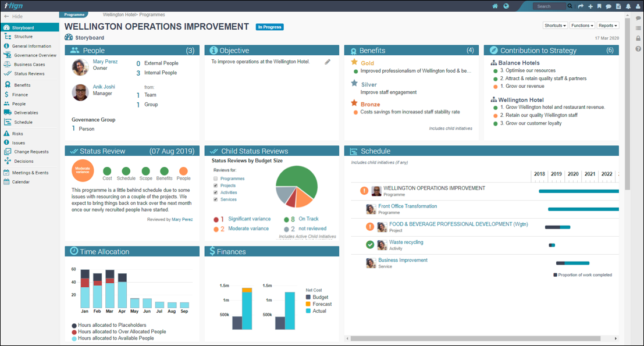Select Storyboard in the sidebar
Image resolution: width=644 pixels, height=346 pixels.
pyautogui.click(x=30, y=27)
